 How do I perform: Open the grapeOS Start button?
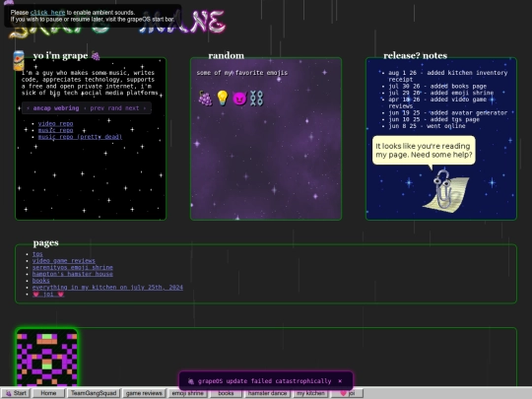pyautogui.click(x=16, y=393)
